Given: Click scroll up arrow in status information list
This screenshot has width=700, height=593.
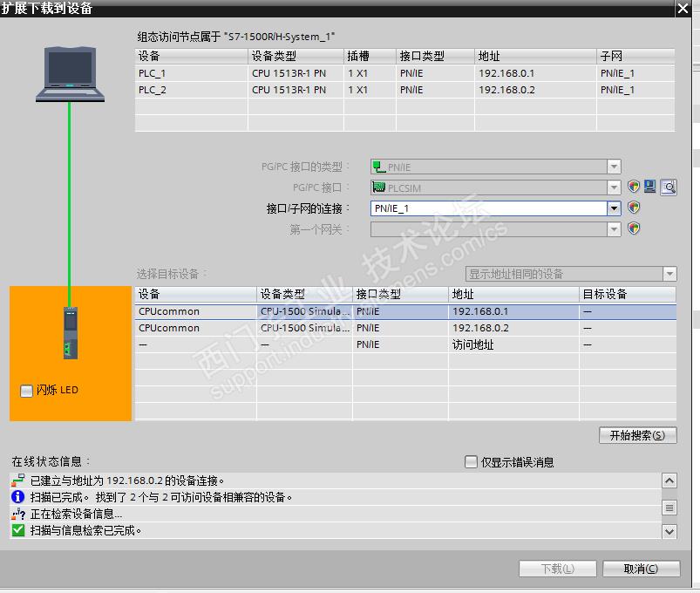Looking at the screenshot, I should 669,481.
